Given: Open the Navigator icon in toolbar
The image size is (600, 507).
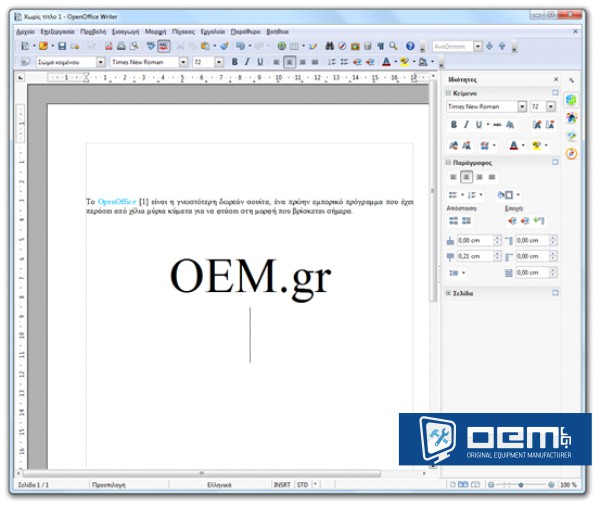Looking at the screenshot, I should click(342, 46).
